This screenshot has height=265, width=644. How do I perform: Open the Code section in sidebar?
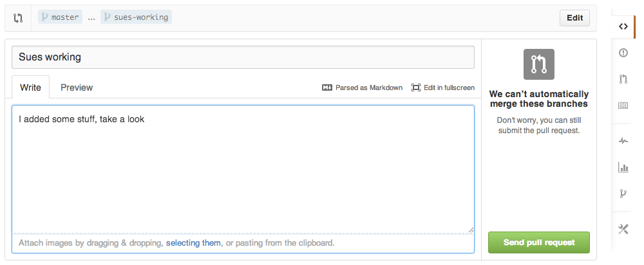click(x=623, y=26)
